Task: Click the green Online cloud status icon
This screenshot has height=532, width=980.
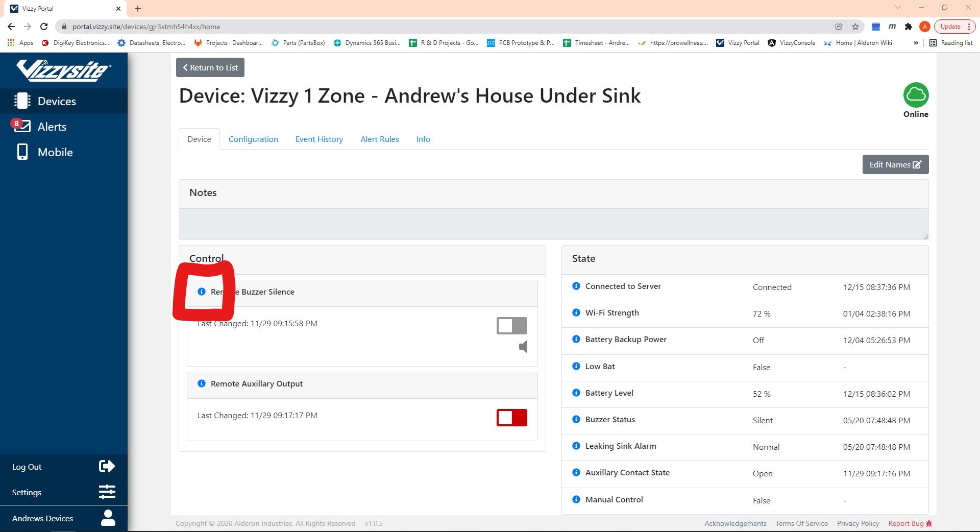Action: click(x=916, y=95)
